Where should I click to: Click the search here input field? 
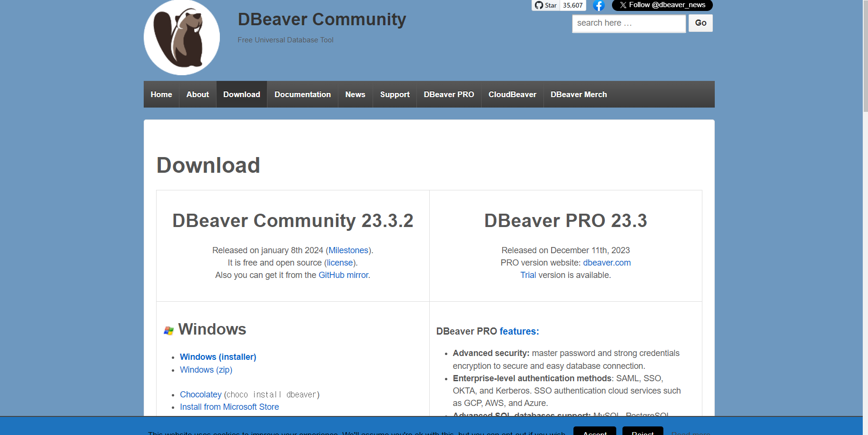click(x=629, y=23)
